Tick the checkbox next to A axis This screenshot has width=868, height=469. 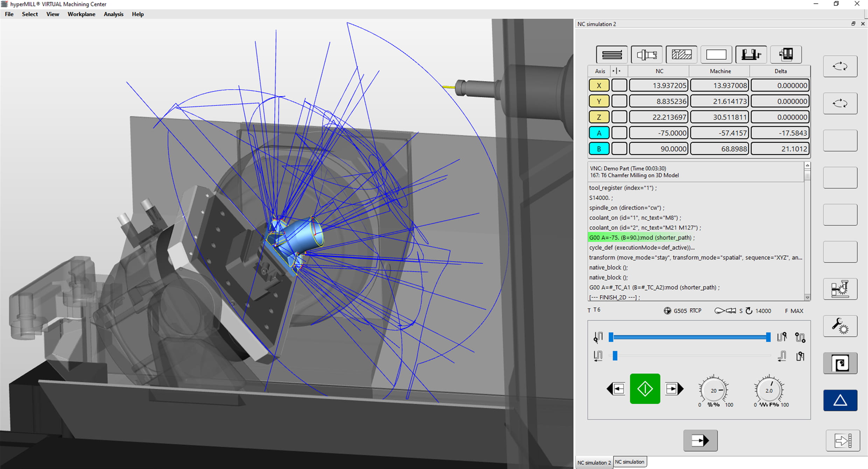coord(619,133)
